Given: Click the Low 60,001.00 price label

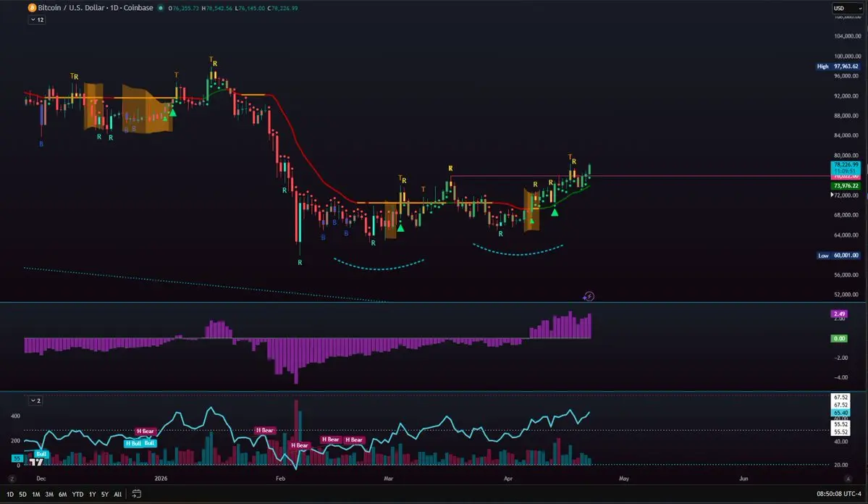Looking at the screenshot, I should 838,256.
